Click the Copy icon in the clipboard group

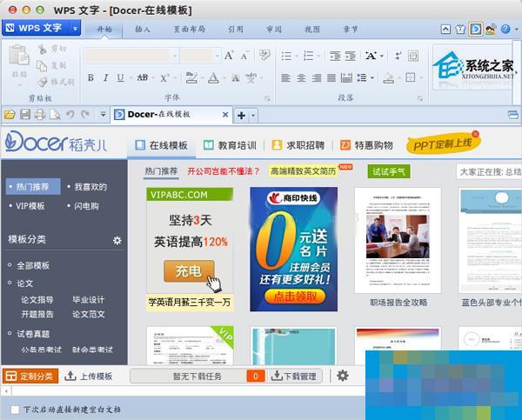coord(42,65)
